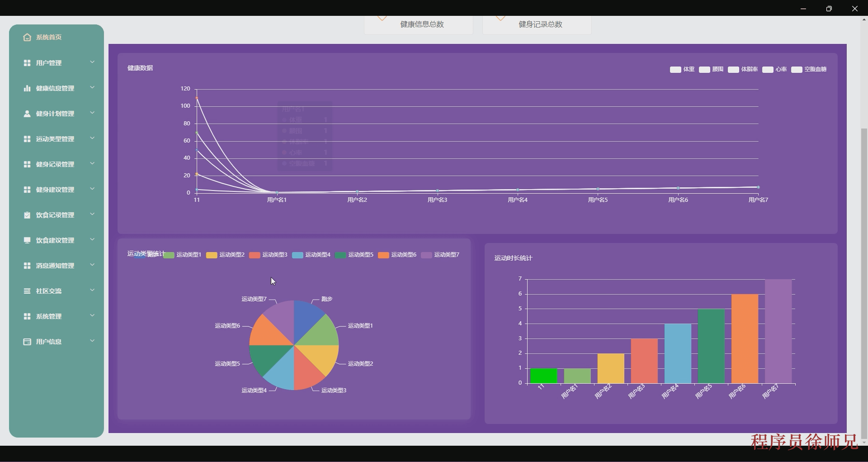This screenshot has width=868, height=462.
Task: Click the vertical page scrollbar thumb
Action: (864, 284)
